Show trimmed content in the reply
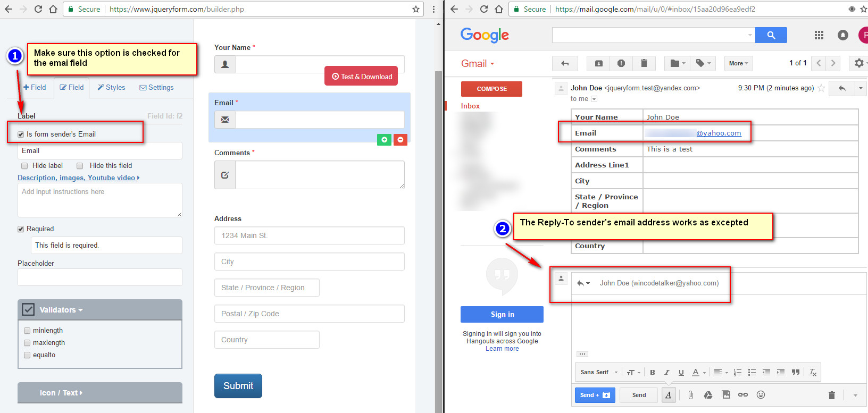868x413 pixels. (x=582, y=354)
